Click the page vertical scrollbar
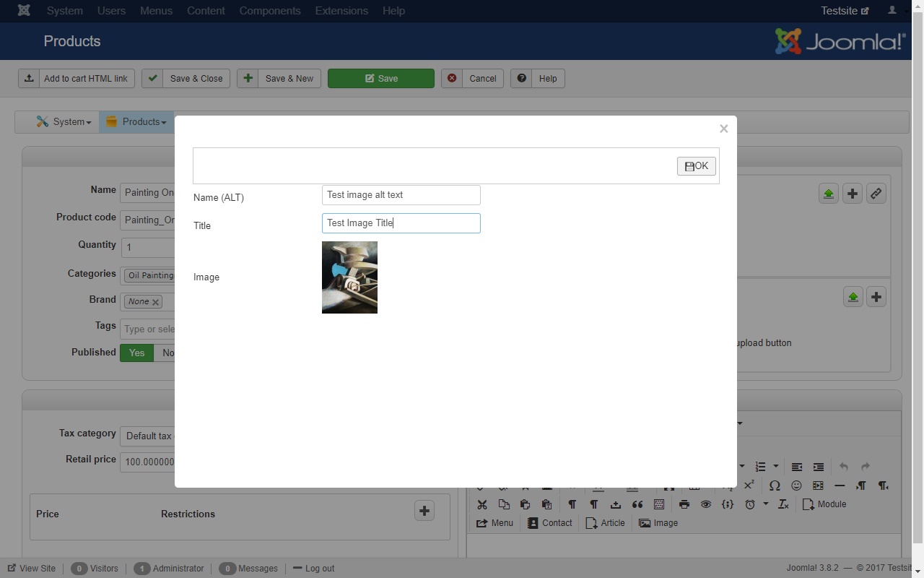 (918, 289)
